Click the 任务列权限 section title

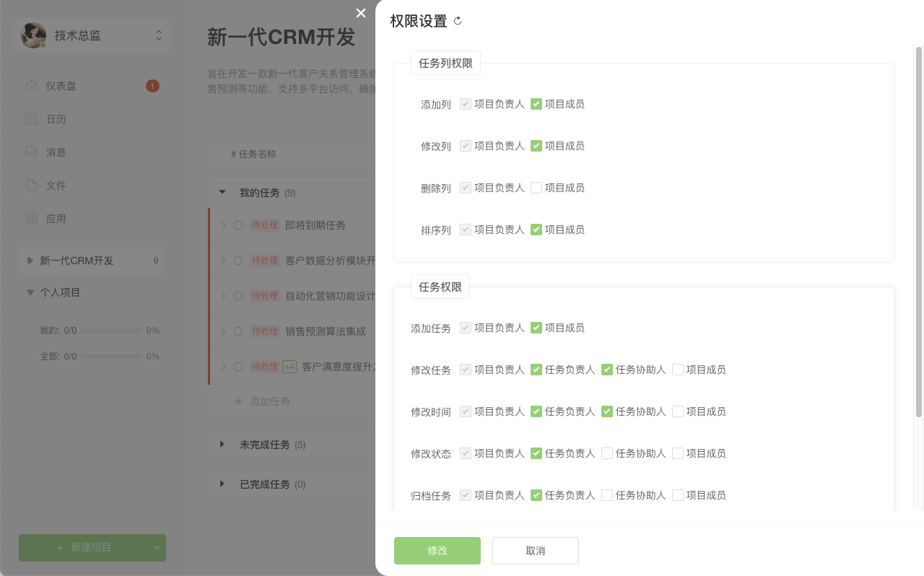click(445, 63)
